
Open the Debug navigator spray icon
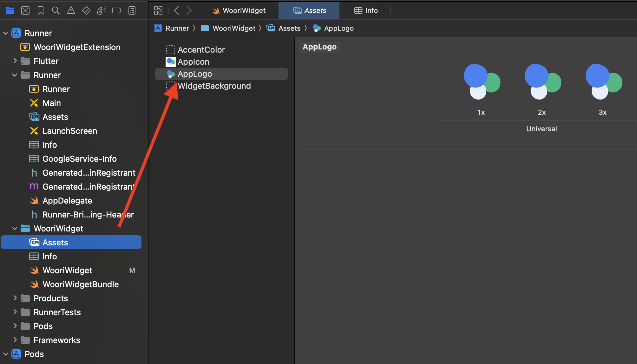click(x=101, y=10)
